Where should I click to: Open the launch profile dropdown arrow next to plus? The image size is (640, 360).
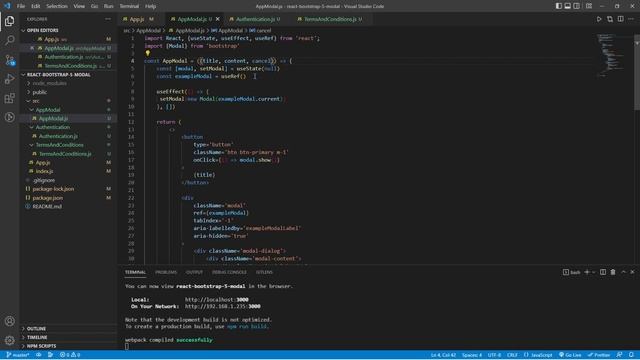click(594, 272)
